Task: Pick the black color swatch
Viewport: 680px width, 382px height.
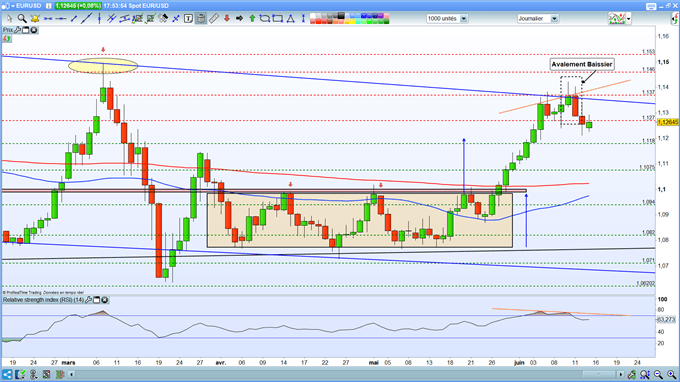Action: coord(341,16)
